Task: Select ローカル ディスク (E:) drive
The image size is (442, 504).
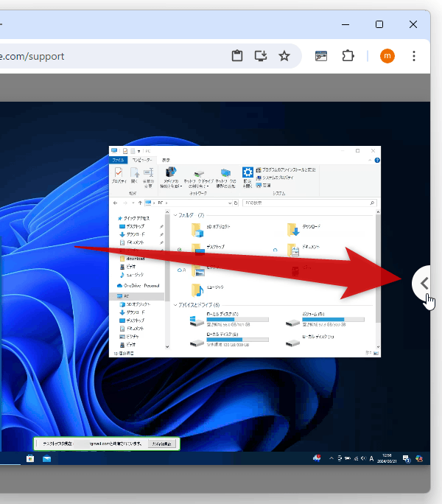Action: click(x=229, y=339)
